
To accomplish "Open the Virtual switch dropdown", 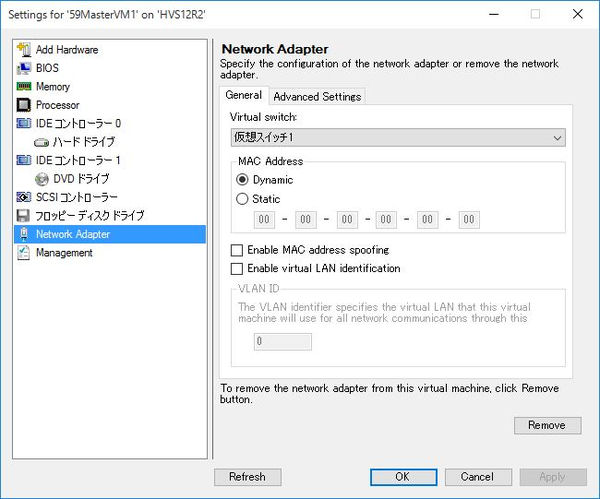I will coord(398,137).
